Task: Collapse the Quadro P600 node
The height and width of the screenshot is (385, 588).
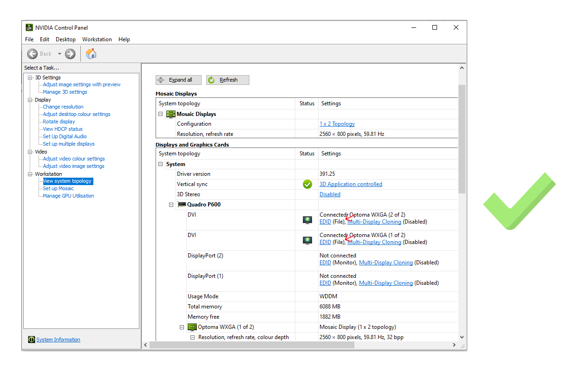Action: [171, 205]
